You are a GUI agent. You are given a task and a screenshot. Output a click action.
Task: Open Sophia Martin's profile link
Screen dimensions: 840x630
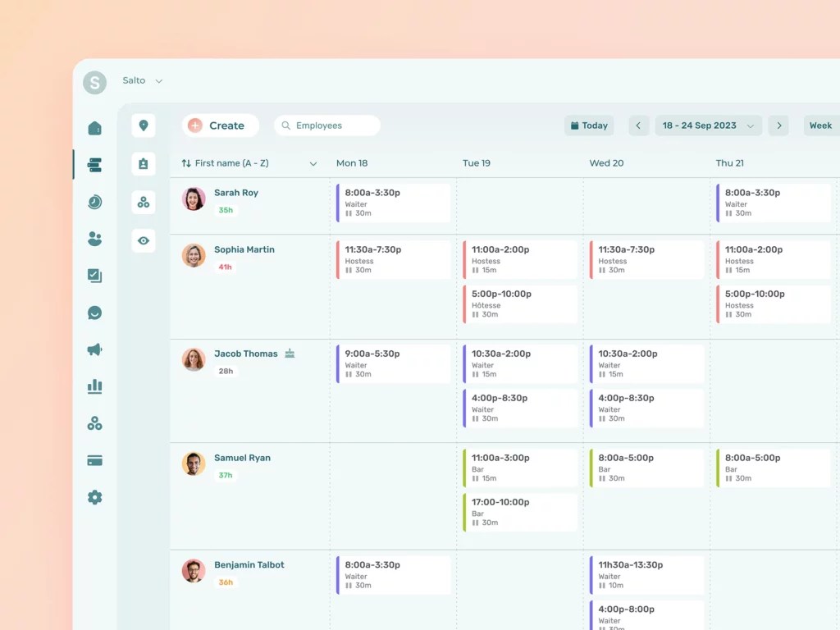pyautogui.click(x=244, y=249)
